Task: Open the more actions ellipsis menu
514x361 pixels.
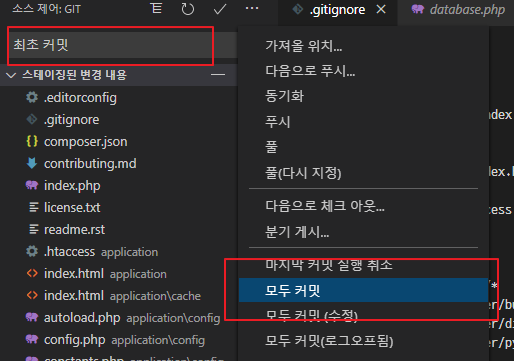Action: pos(252,8)
